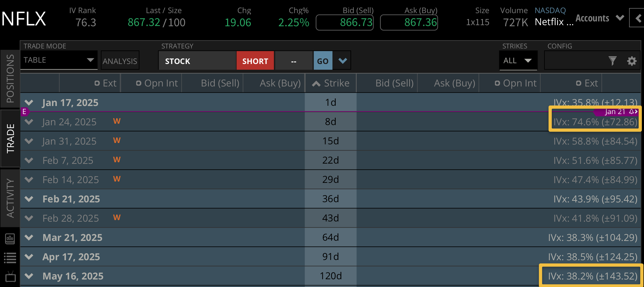Click the TV icon in left sidebar
The image size is (644, 287).
click(x=10, y=277)
